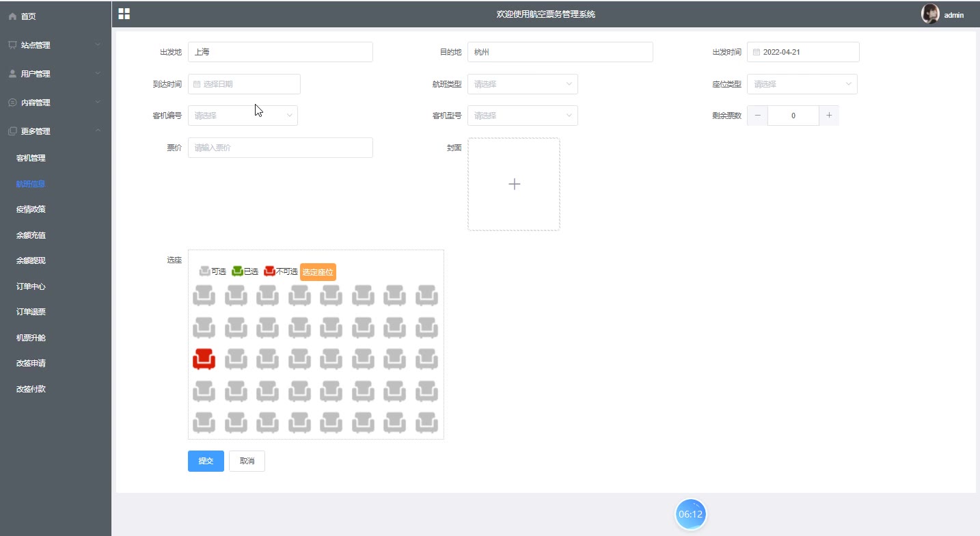Expand the 站点管理 menu chevron
This screenshot has width=980, height=536.
98,45
